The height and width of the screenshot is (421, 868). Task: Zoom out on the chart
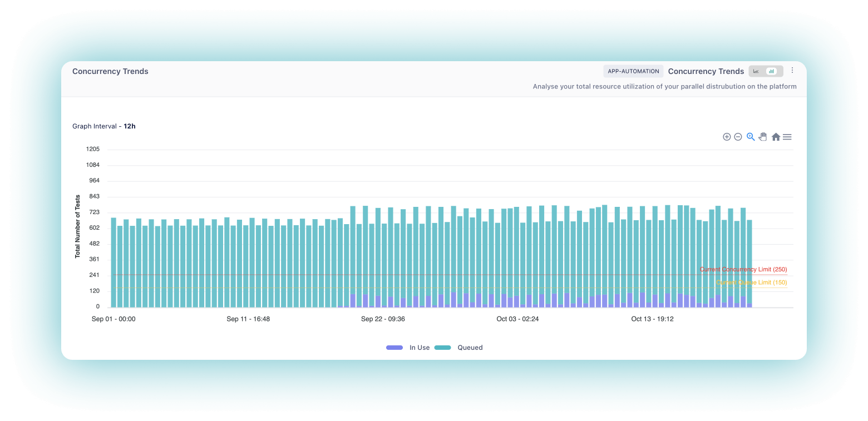click(x=738, y=136)
